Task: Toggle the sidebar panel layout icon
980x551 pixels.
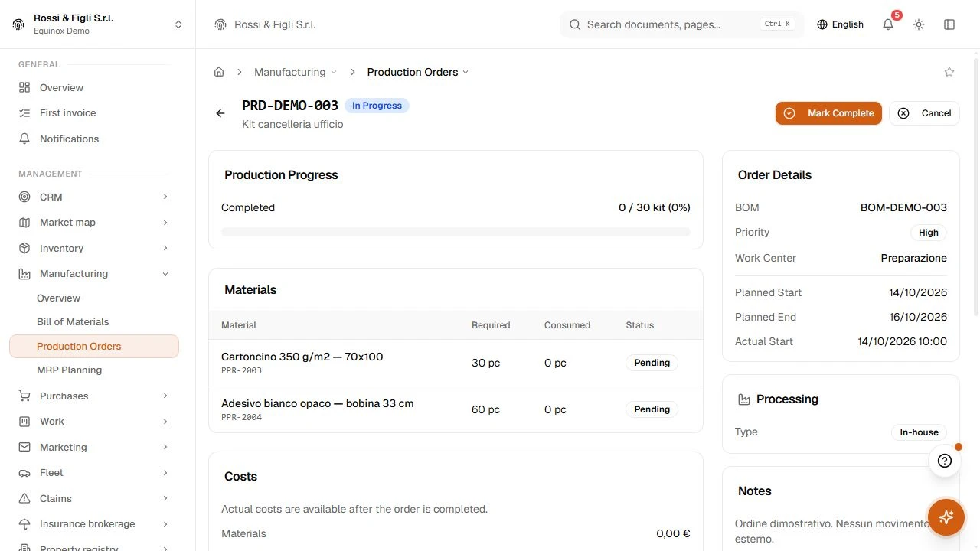Action: (x=949, y=24)
